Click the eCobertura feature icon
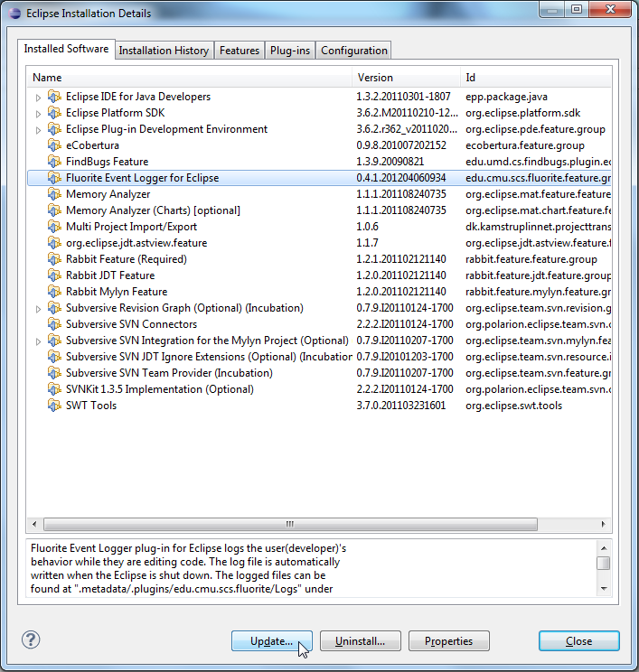This screenshot has height=672, width=639. click(54, 145)
